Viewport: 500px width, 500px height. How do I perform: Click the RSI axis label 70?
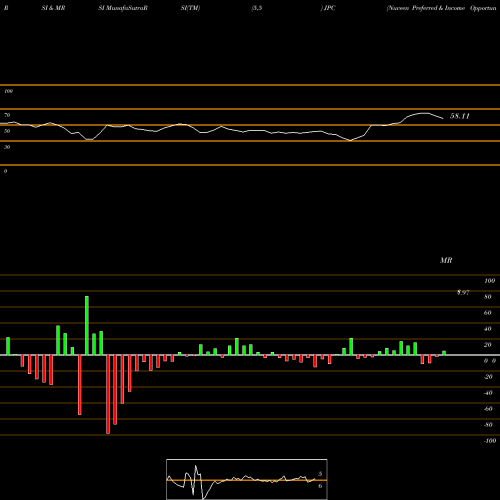click(7, 115)
